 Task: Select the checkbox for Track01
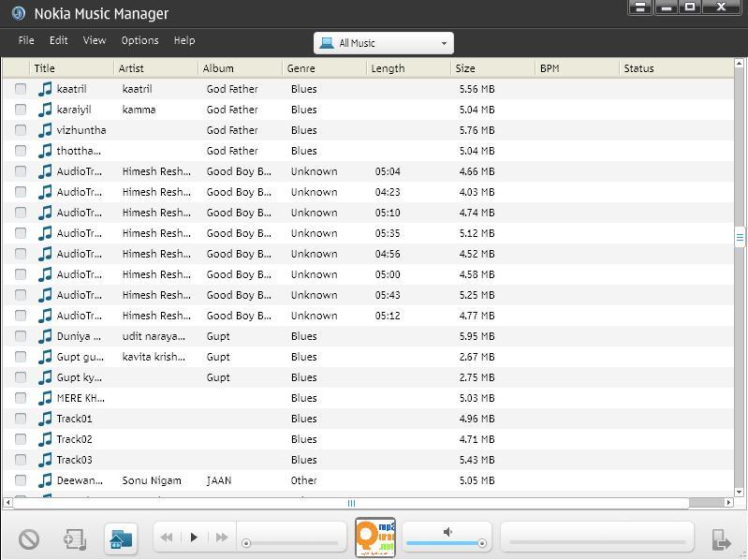[21, 419]
